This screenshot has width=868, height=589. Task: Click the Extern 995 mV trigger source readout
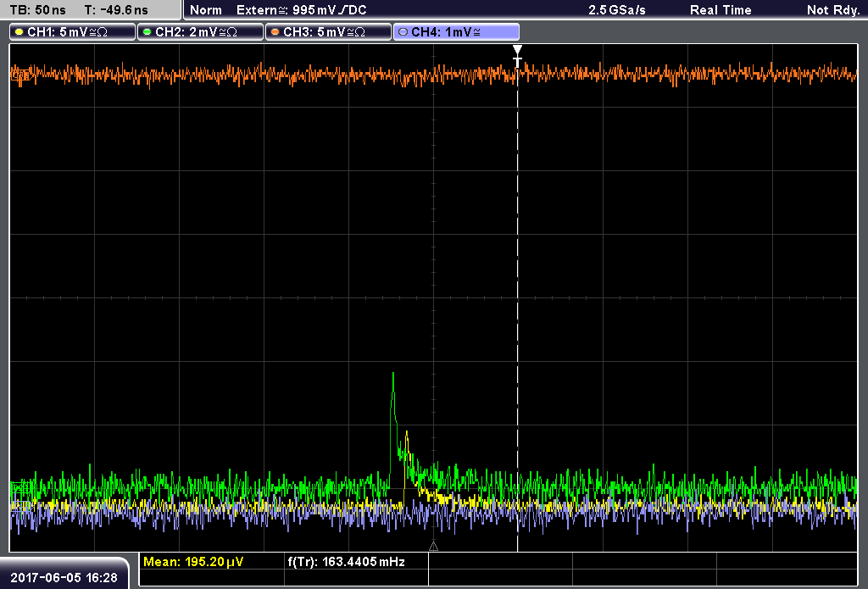coord(301,10)
